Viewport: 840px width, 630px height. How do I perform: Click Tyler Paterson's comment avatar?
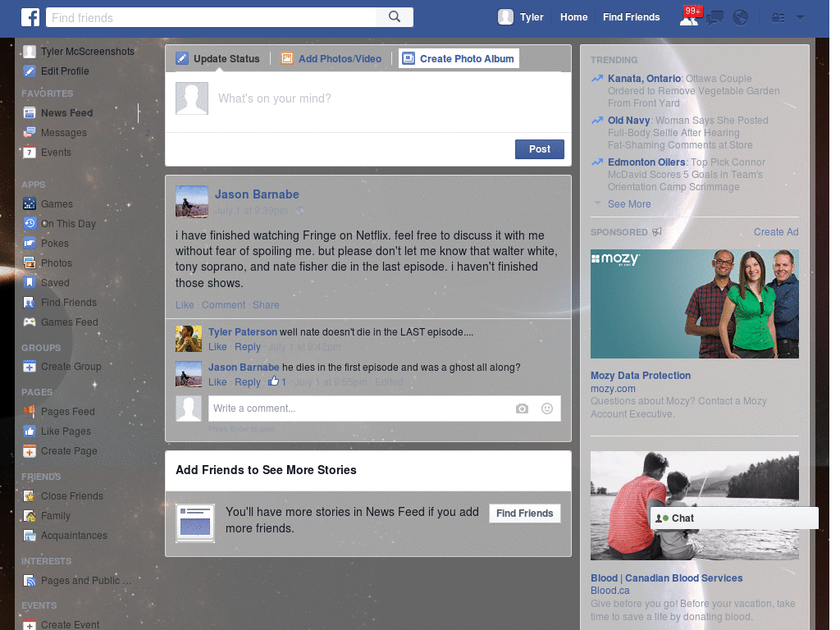pyautogui.click(x=189, y=339)
